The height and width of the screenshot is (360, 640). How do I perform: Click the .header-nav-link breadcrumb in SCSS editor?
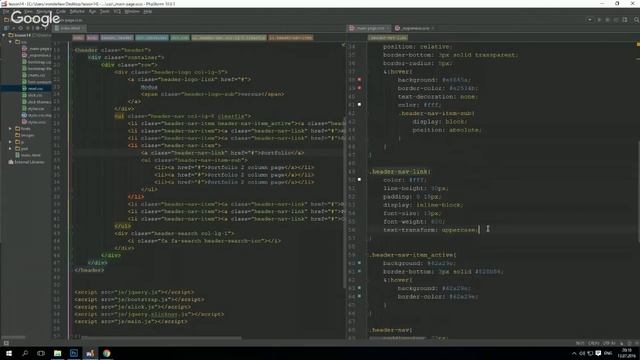[x=388, y=38]
